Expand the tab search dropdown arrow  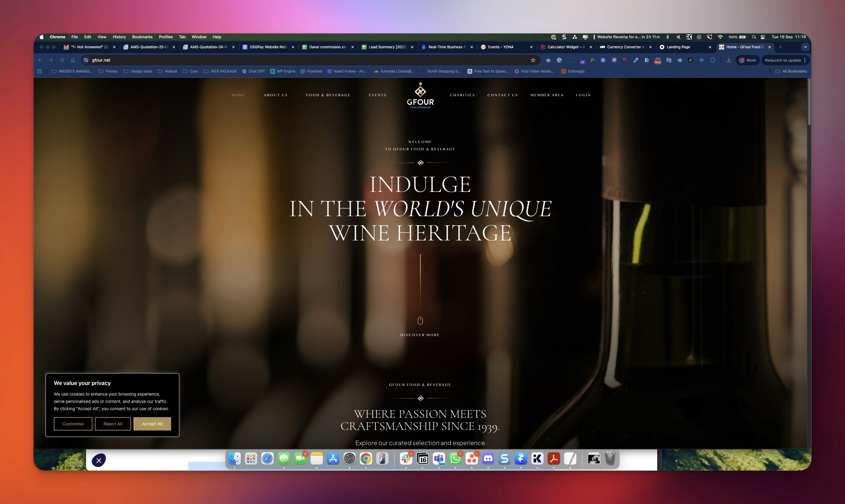coord(805,47)
